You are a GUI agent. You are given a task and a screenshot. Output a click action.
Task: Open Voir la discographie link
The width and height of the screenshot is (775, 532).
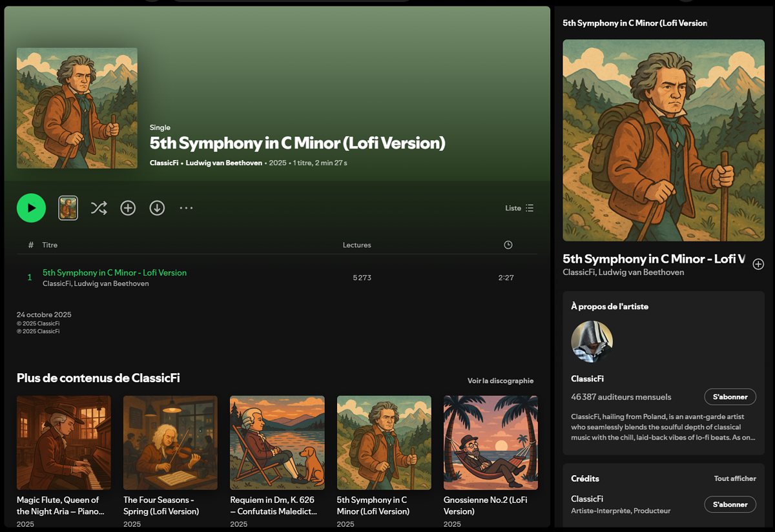coord(501,381)
